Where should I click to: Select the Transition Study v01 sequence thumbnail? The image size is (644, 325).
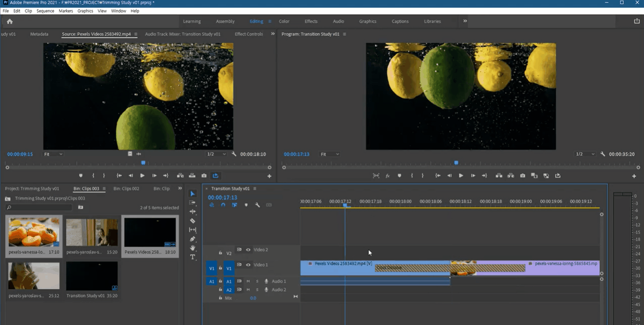92,276
